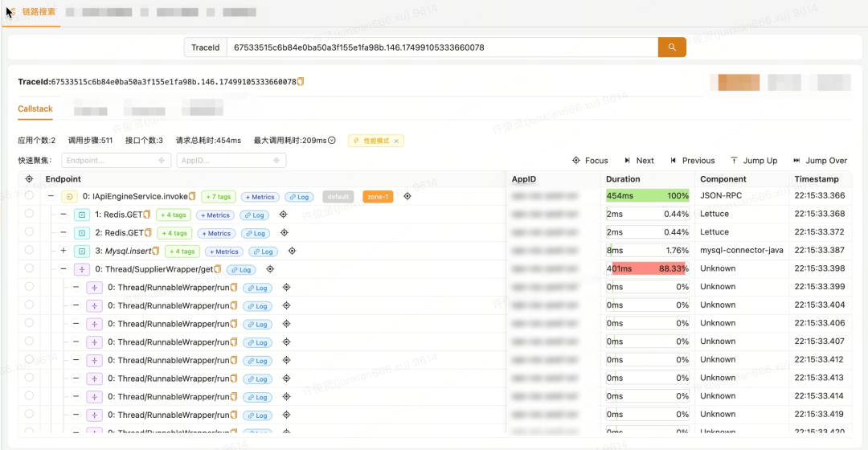The width and height of the screenshot is (868, 450).
Task: Click the focus icon on the RunnableWrapper/run row at 22:15:33.407
Action: click(x=286, y=342)
